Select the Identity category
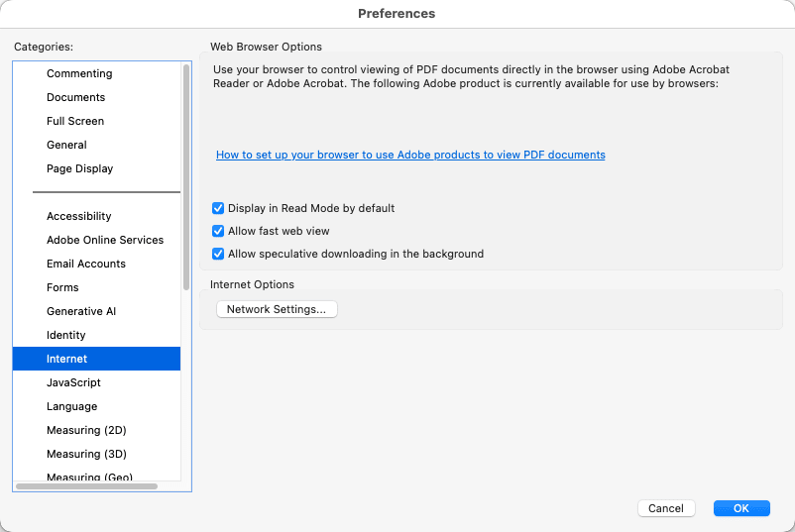The image size is (795, 532). (96, 336)
